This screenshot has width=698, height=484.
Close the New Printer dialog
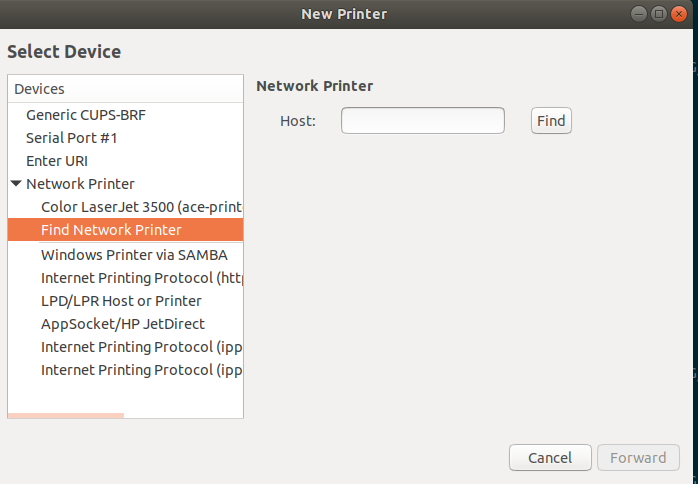[678, 14]
